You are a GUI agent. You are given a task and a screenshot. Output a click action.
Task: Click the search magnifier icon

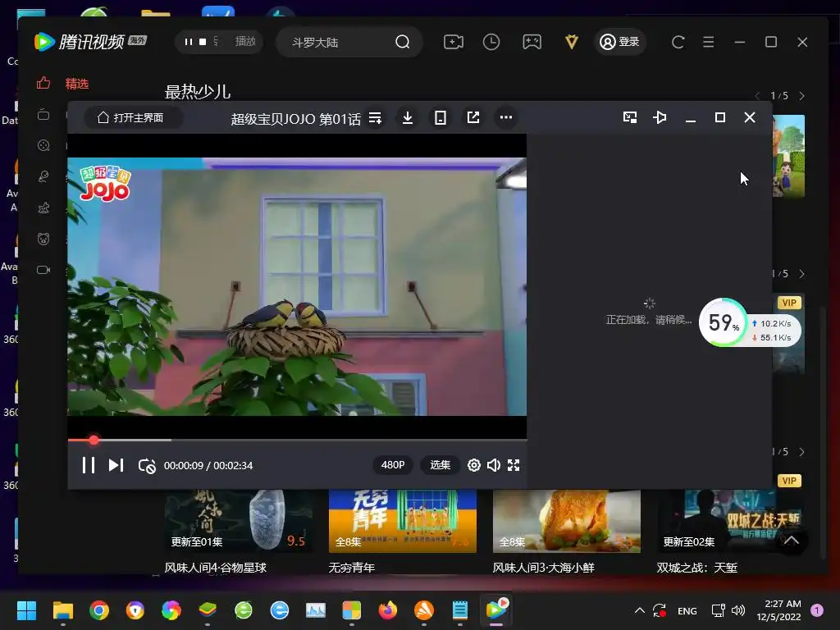click(402, 42)
